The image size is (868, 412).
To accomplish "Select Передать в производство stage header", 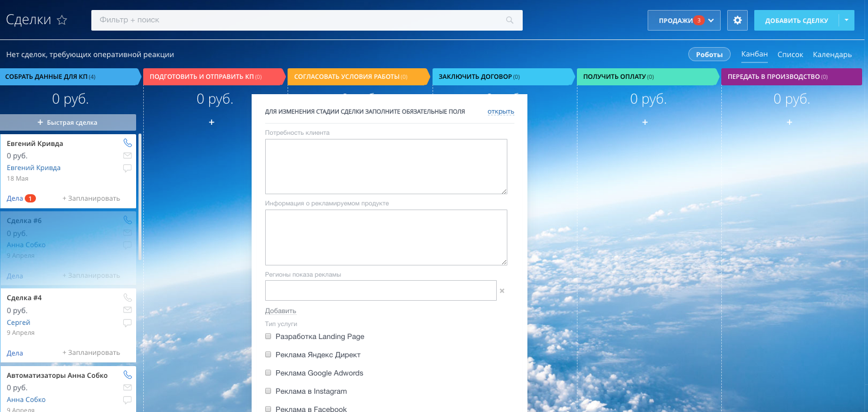I will pos(791,77).
